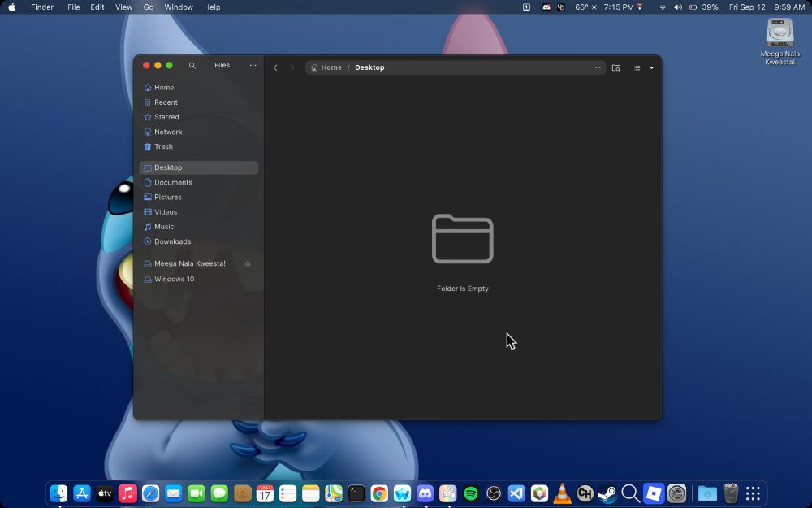This screenshot has height=508, width=812.
Task: Click the Fri Sep 12 date in menu bar
Action: (x=747, y=7)
